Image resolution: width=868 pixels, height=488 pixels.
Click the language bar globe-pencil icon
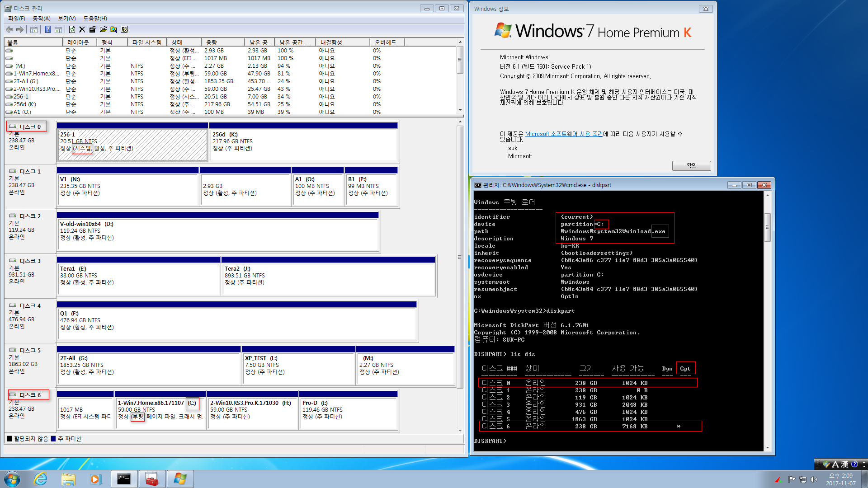pos(826,464)
